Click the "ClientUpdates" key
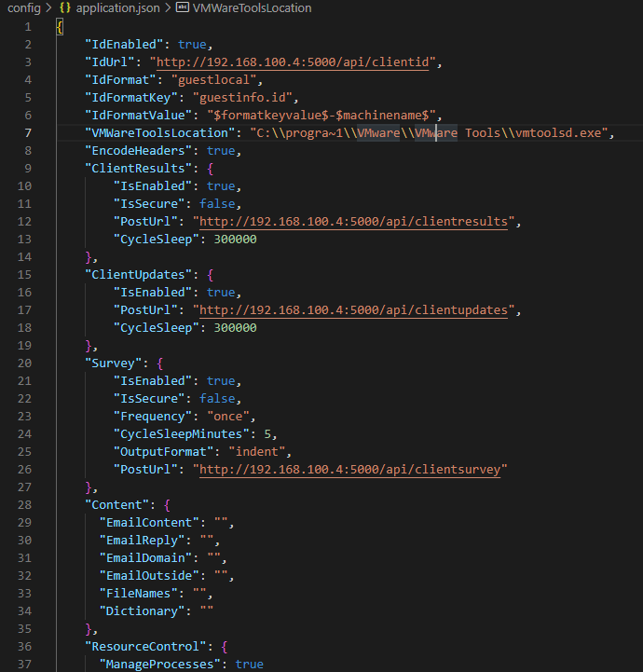 tap(138, 275)
